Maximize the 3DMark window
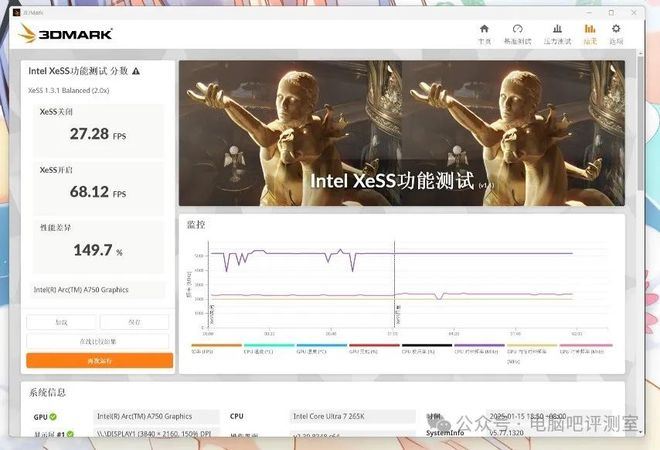This screenshot has width=660, height=450. (x=611, y=13)
